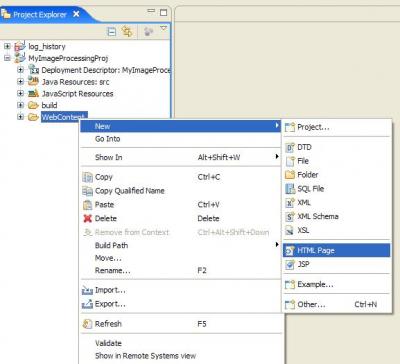Click the Export menu icon
The height and width of the screenshot is (364, 400).
coord(87,304)
